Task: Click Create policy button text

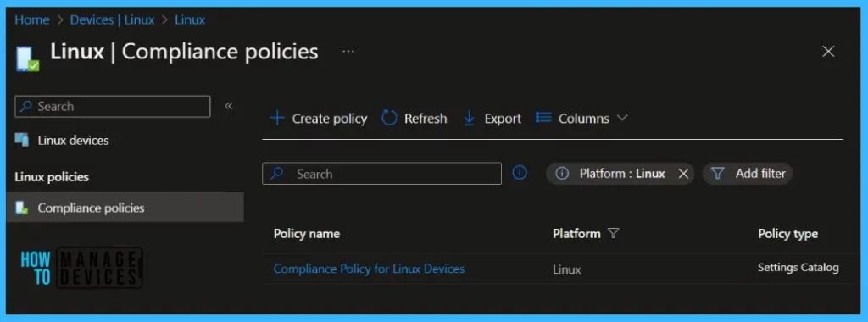Action: coord(330,119)
